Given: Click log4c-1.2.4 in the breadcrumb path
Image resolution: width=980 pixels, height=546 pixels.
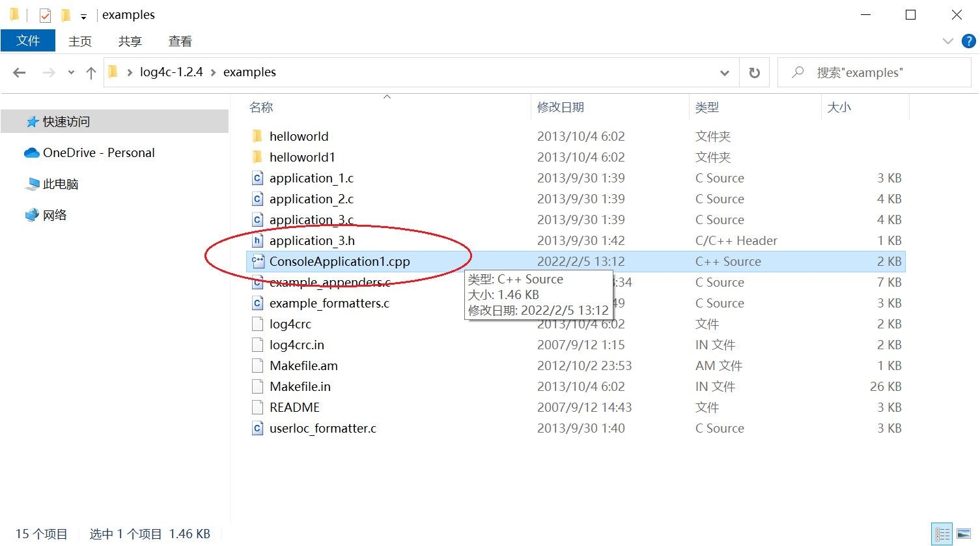Looking at the screenshot, I should pos(171,72).
